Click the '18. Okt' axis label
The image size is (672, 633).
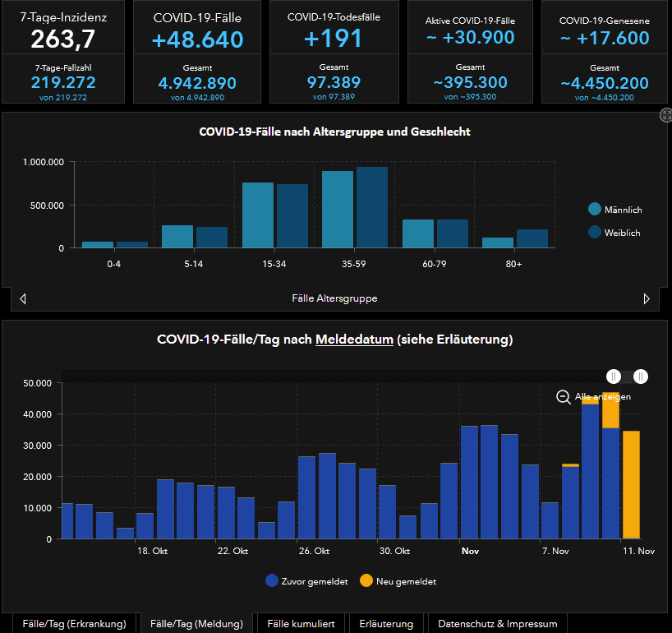[152, 551]
